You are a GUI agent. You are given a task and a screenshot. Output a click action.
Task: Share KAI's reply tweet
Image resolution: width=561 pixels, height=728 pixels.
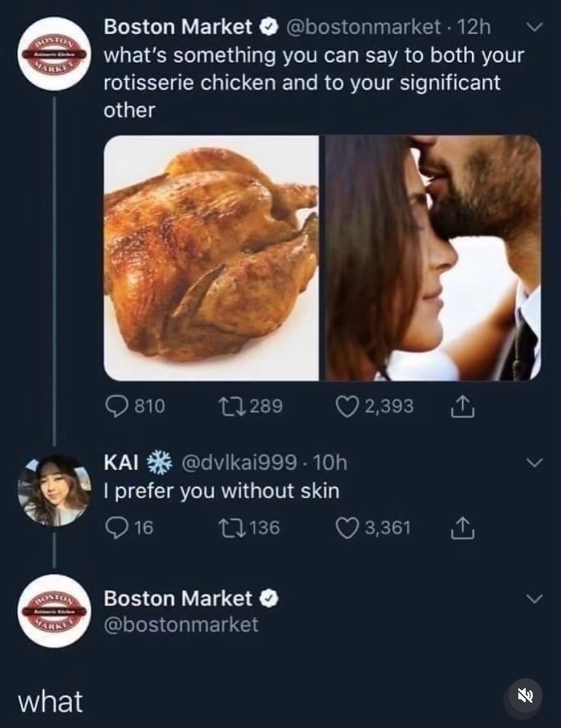[464, 528]
